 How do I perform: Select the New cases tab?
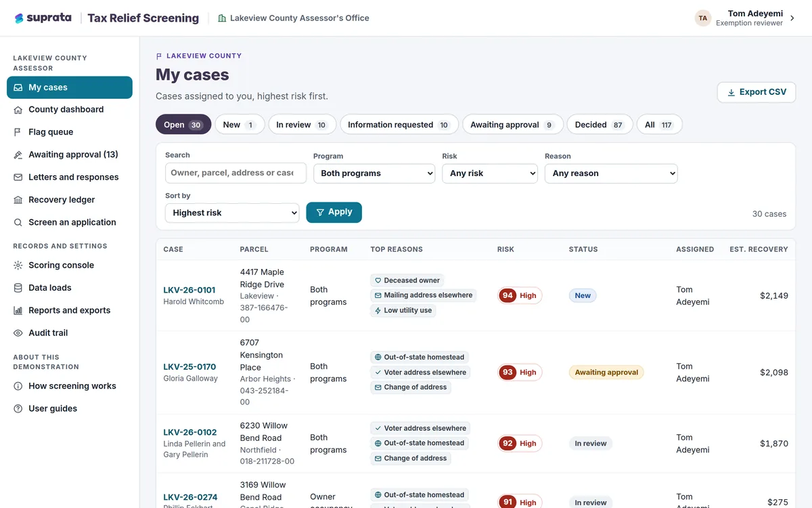[240, 125]
